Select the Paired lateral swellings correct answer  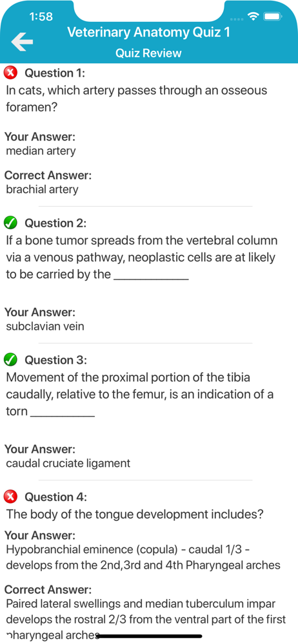click(146, 619)
